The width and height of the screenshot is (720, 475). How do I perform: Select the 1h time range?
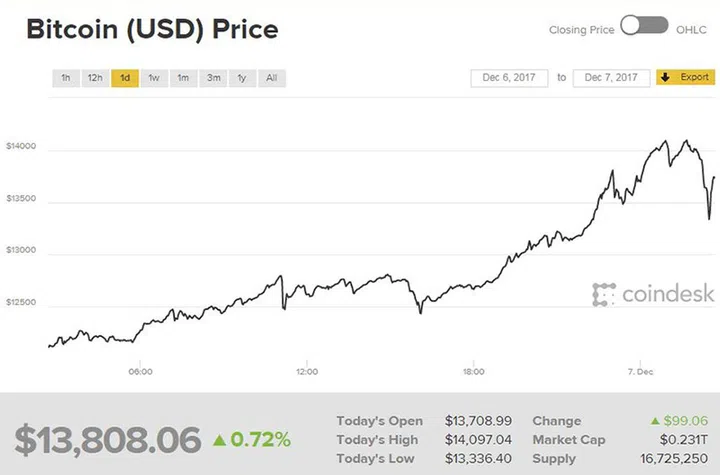click(65, 78)
